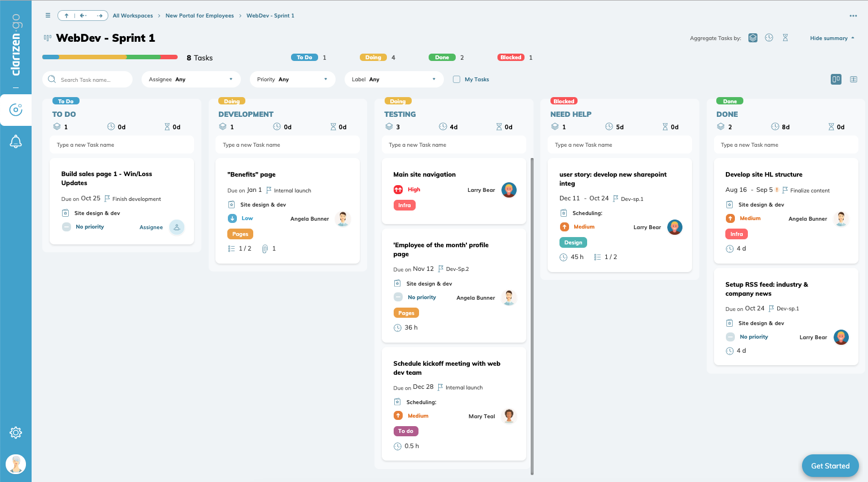Image resolution: width=868 pixels, height=482 pixels.
Task: Click the navigate up arrow icon
Action: 67,16
